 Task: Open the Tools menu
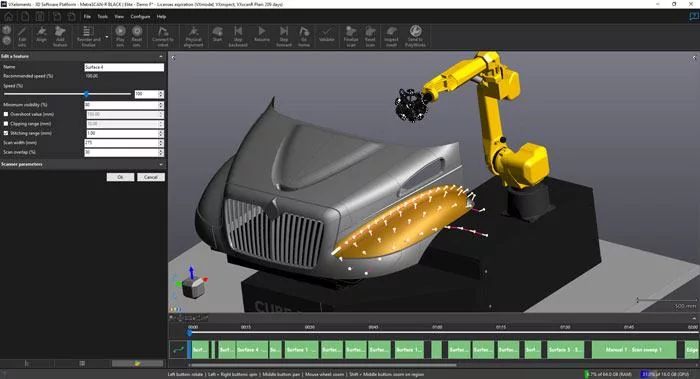(x=103, y=17)
